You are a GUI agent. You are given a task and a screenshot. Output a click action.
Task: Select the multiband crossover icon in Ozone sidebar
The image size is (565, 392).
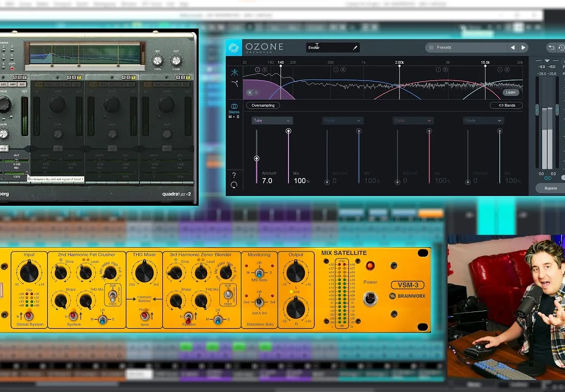(x=235, y=72)
